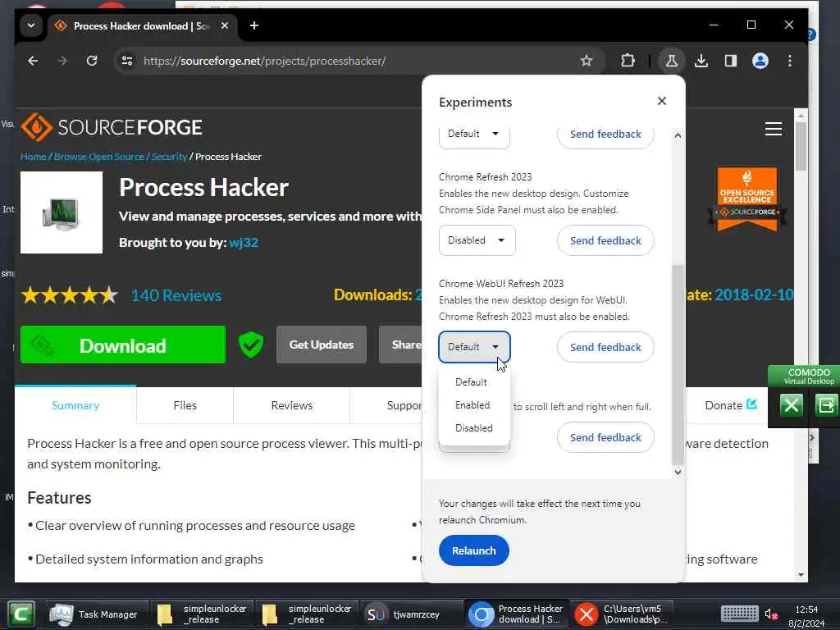Viewport: 840px width, 630px height.
Task: Click the Open Source Excellence badge
Action: pyautogui.click(x=746, y=199)
